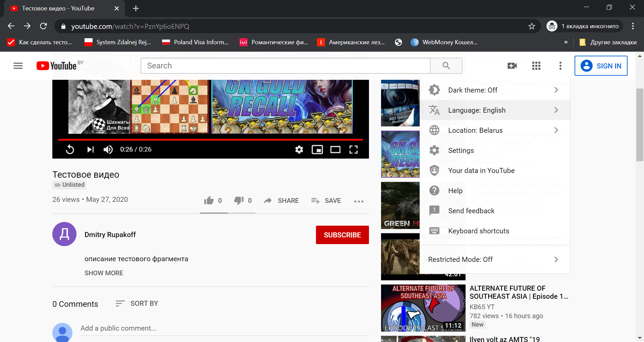
Task: Open System Zdalnej Rej bookmark
Action: click(x=118, y=42)
